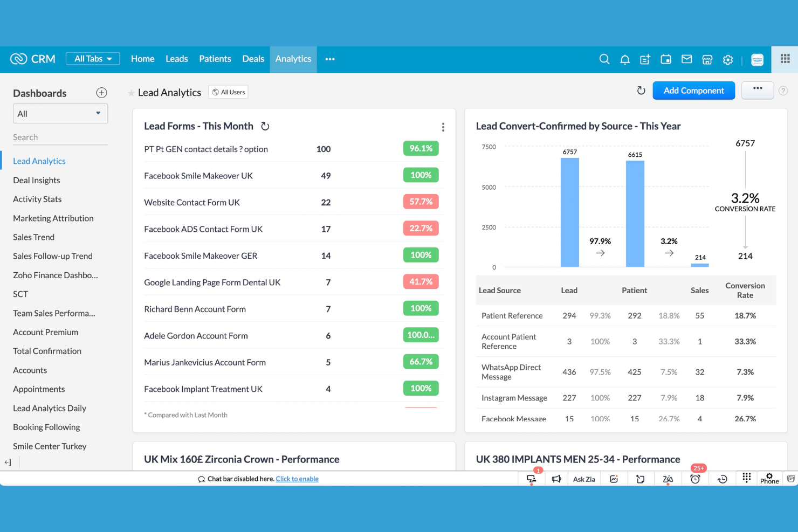
Task: Open global search magnifier icon
Action: (604, 59)
